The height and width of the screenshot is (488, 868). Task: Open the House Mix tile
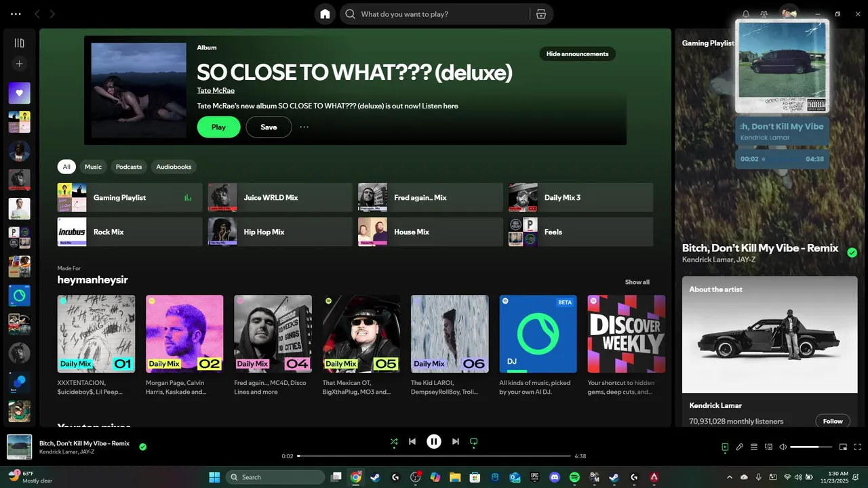[x=431, y=232]
